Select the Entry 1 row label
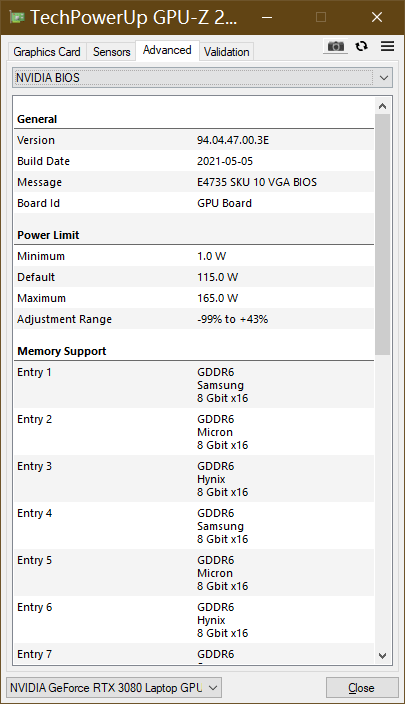405x704 pixels. click(34, 372)
